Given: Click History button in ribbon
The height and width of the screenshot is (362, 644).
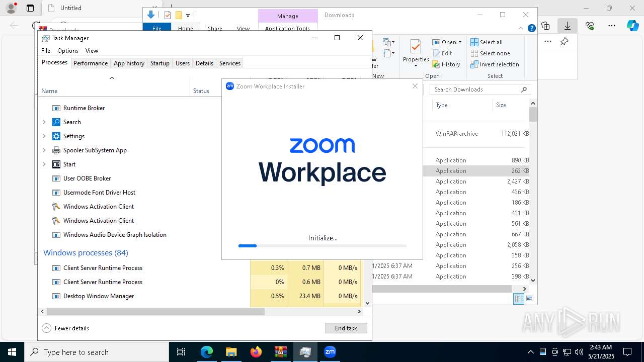Looking at the screenshot, I should click(446, 64).
